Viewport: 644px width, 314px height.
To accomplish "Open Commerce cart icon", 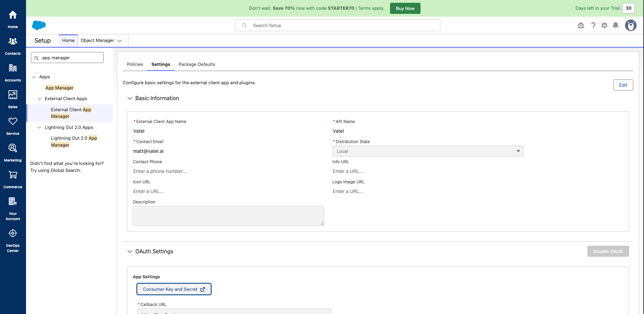I will point(13,175).
